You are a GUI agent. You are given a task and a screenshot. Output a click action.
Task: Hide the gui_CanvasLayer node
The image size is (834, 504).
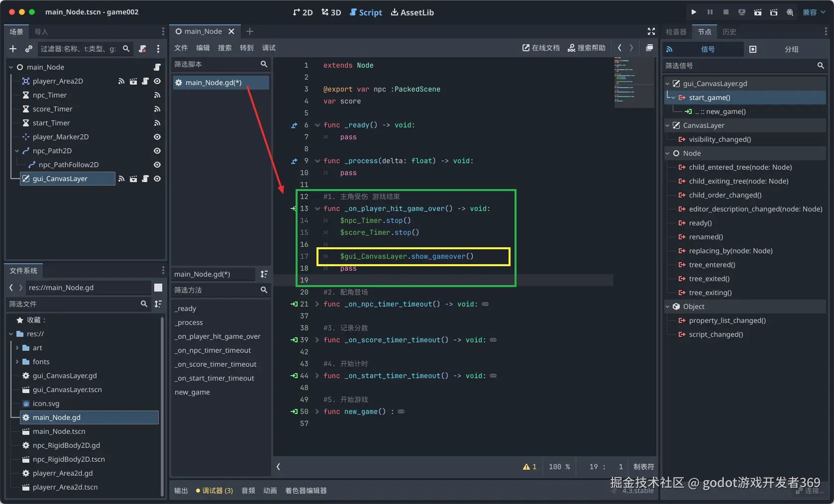click(x=157, y=179)
